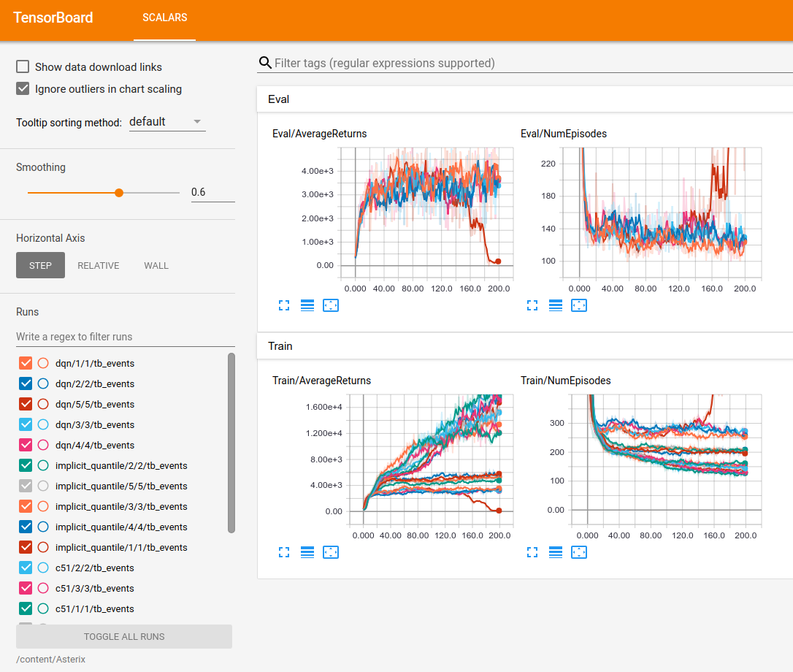Select radio circle for implicit_quantile/1/1/tb_events
This screenshot has width=793, height=672.
[44, 548]
